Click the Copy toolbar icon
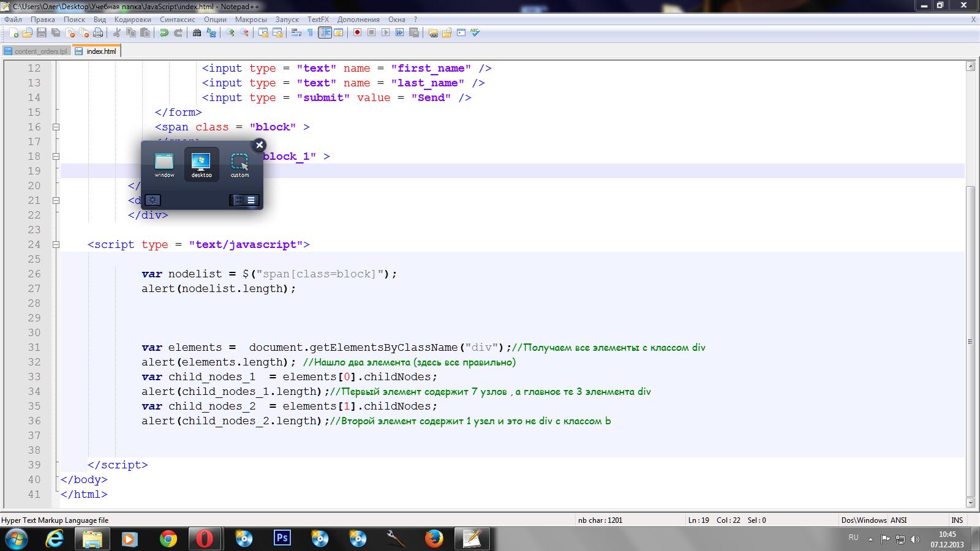The width and height of the screenshot is (980, 551). [131, 32]
